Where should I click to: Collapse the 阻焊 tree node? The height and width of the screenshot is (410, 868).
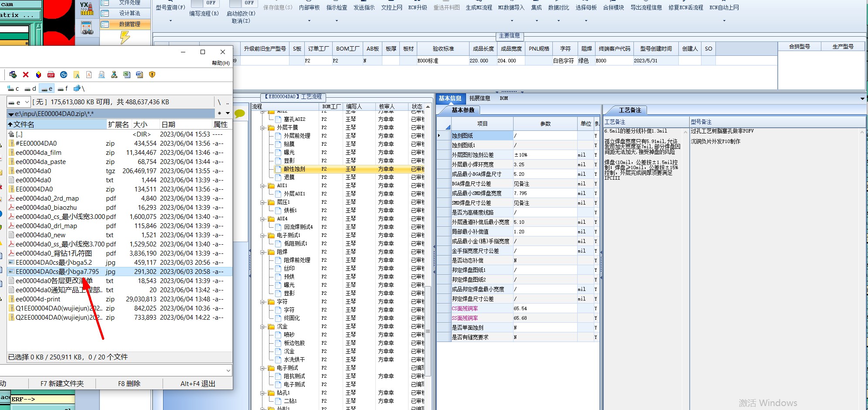point(263,252)
